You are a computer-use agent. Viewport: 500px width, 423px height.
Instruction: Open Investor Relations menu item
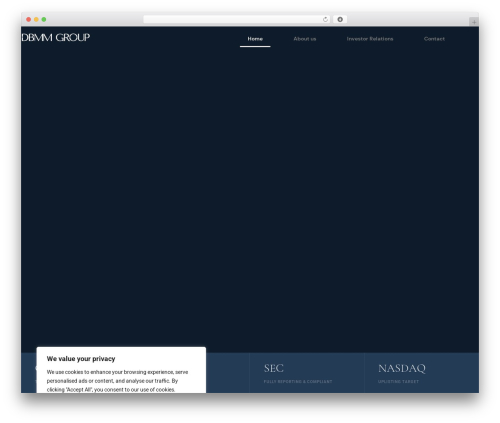click(x=370, y=39)
